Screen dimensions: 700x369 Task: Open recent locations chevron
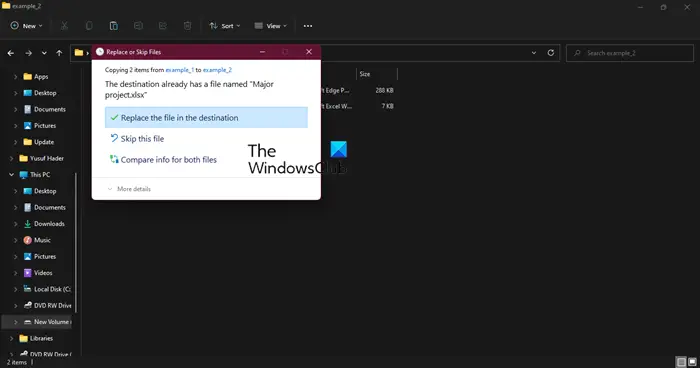click(x=44, y=53)
